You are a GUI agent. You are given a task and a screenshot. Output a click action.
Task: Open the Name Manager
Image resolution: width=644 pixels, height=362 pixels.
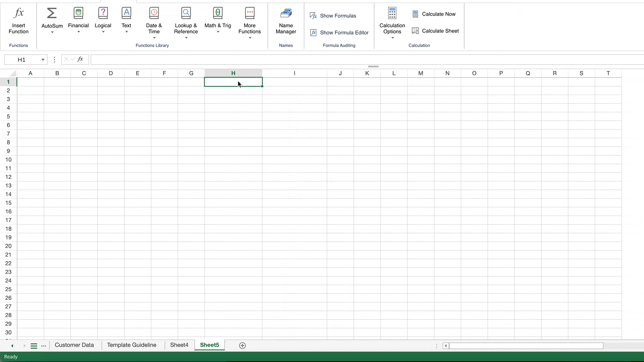(286, 22)
